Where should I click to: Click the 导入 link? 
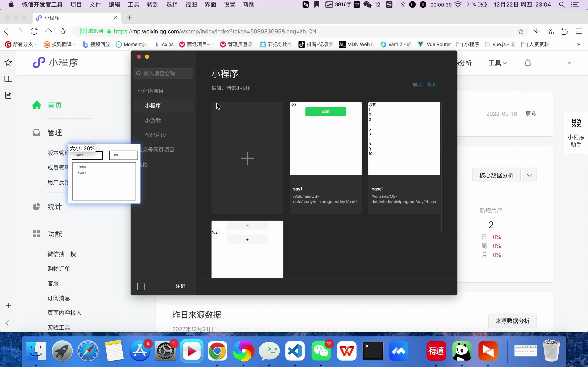tap(417, 85)
